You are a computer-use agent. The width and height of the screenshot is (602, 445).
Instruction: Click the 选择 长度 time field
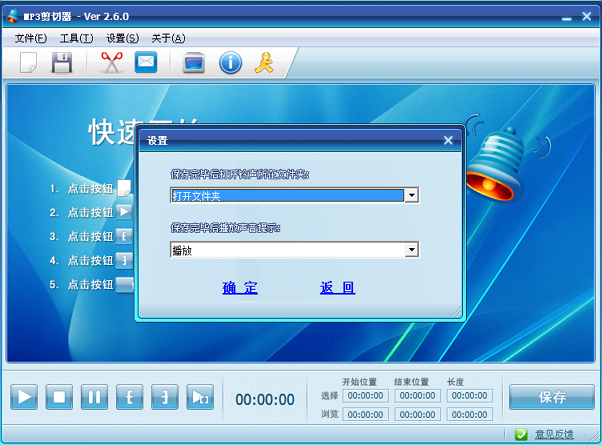pyautogui.click(x=469, y=395)
